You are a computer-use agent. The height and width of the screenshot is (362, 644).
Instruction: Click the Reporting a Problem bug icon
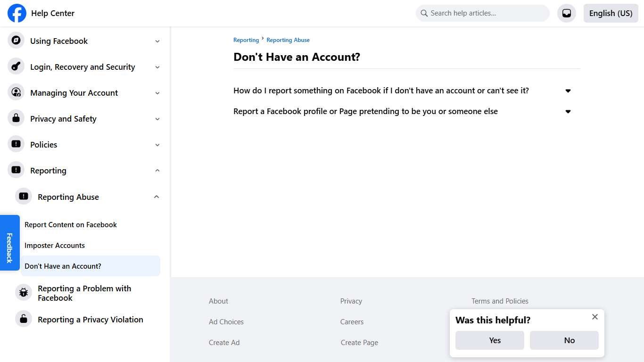(23, 292)
